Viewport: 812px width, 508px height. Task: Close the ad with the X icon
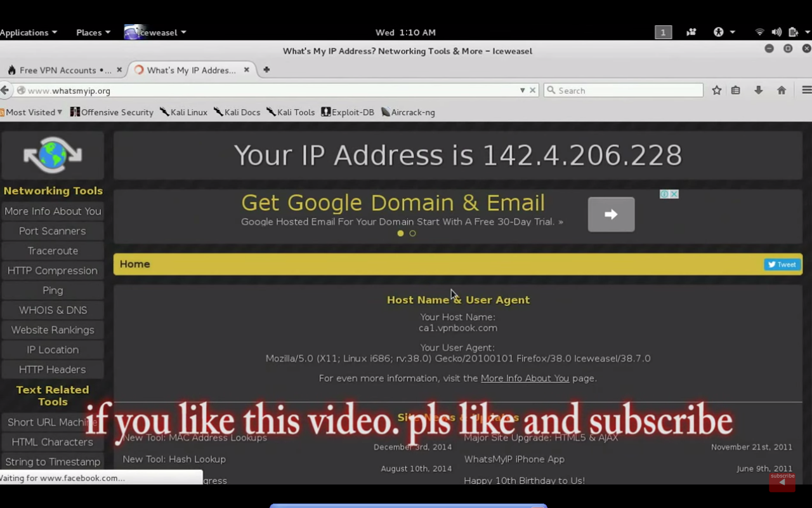click(x=674, y=194)
